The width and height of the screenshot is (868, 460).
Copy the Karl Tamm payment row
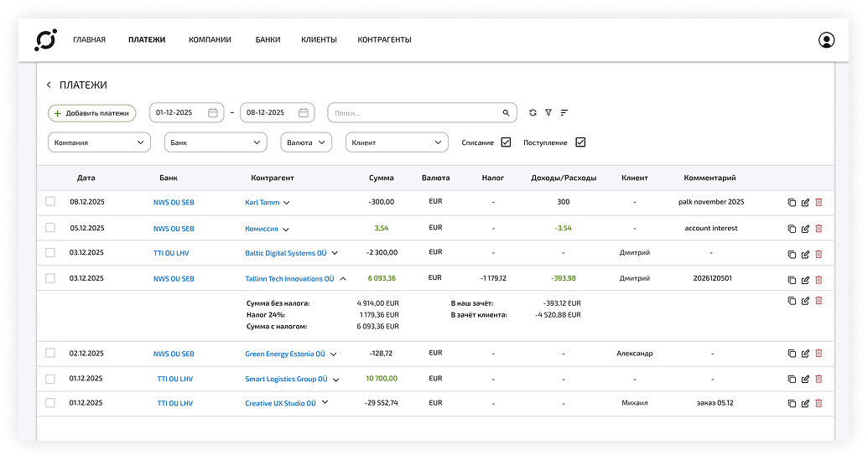[x=792, y=203]
